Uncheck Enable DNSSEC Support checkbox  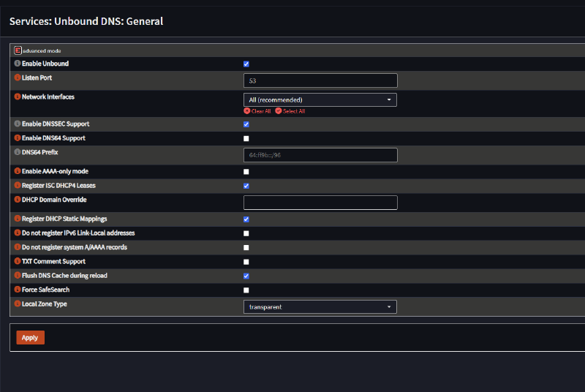coord(246,124)
